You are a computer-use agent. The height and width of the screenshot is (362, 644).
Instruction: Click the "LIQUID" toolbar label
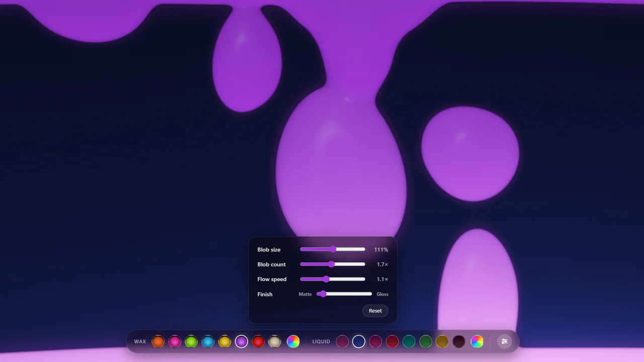(321, 342)
